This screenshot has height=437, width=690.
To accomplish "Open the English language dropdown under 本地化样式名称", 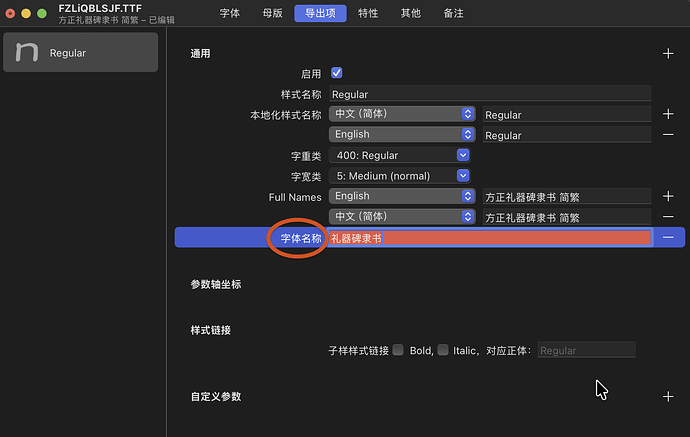I will [x=402, y=134].
